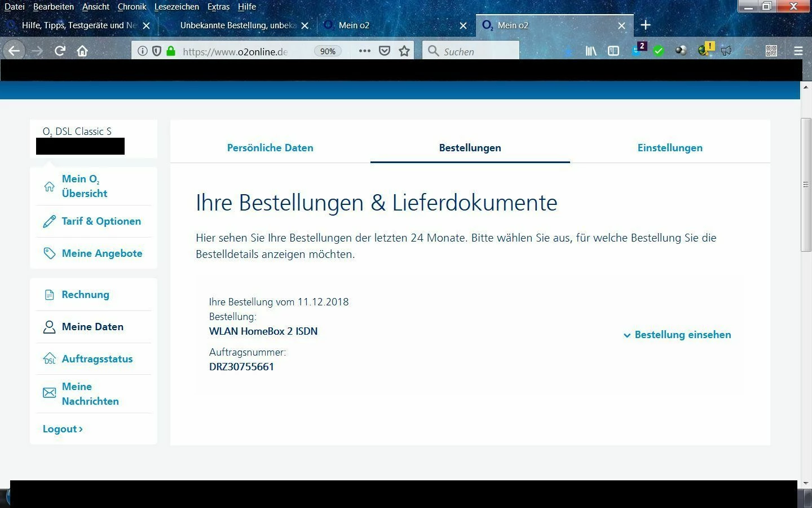Open page actions three-dots menu
Viewport: 812px width, 508px height.
(x=365, y=51)
